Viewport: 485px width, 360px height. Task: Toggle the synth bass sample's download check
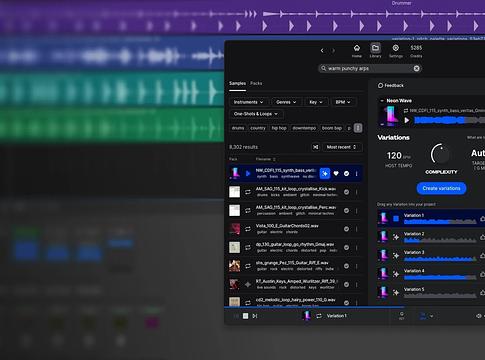(346, 173)
